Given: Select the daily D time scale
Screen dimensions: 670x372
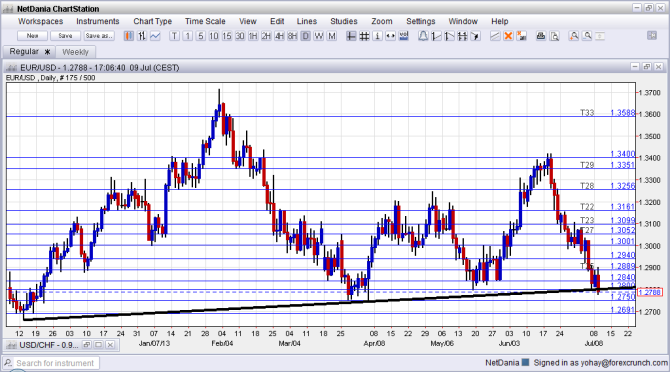Looking at the screenshot, I should click(x=306, y=36).
